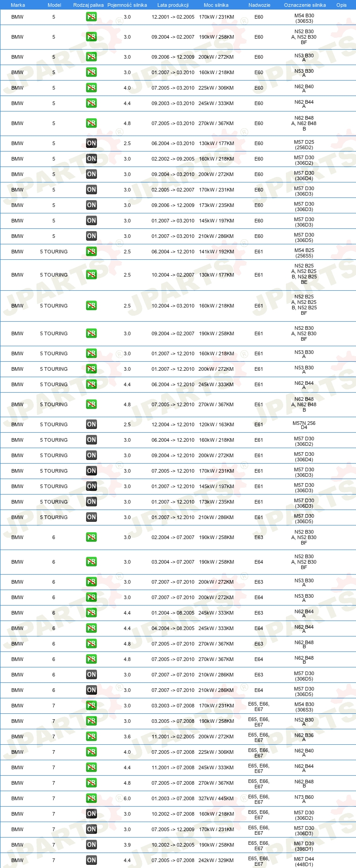Click 4.0 capacity in the BMW 7 row

coord(127,752)
